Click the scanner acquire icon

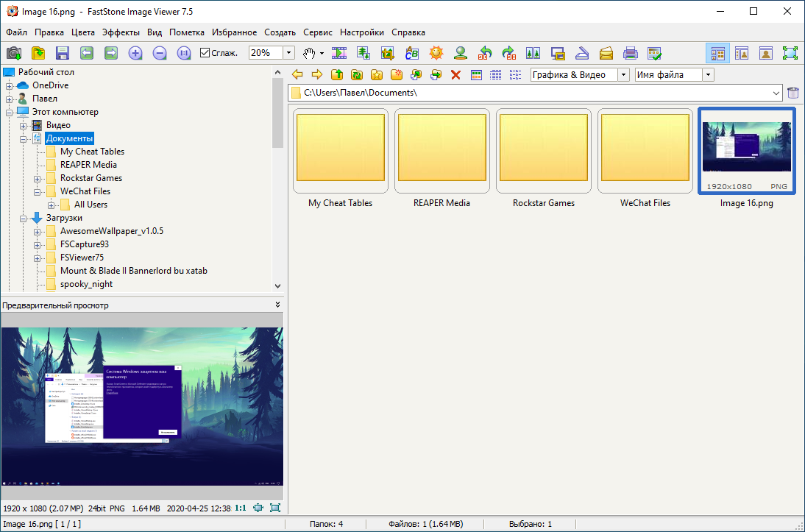(x=581, y=53)
